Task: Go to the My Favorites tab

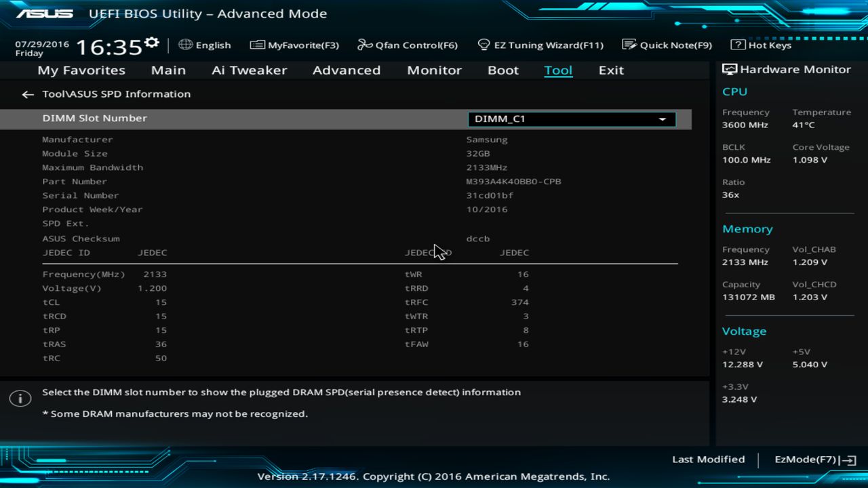Action: [81, 70]
